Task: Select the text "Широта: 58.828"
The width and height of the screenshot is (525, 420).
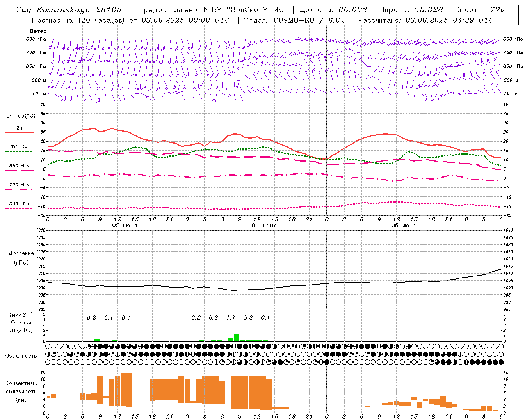Action: [411, 10]
